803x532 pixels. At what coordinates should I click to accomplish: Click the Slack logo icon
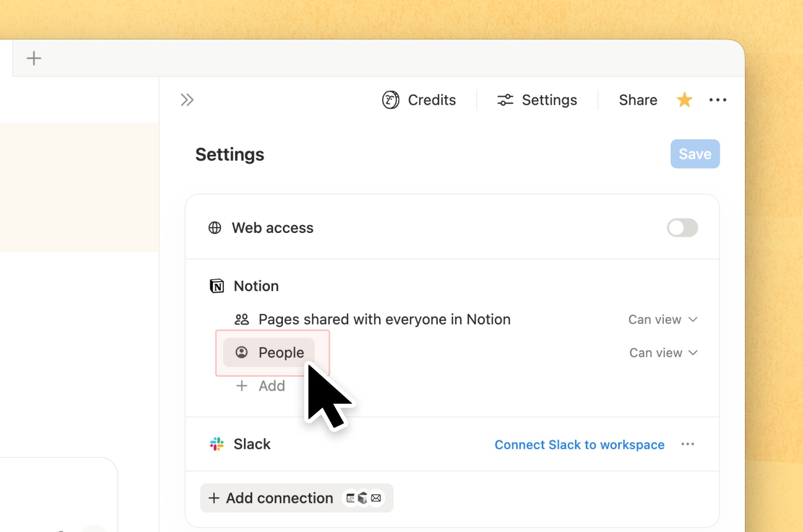(217, 444)
